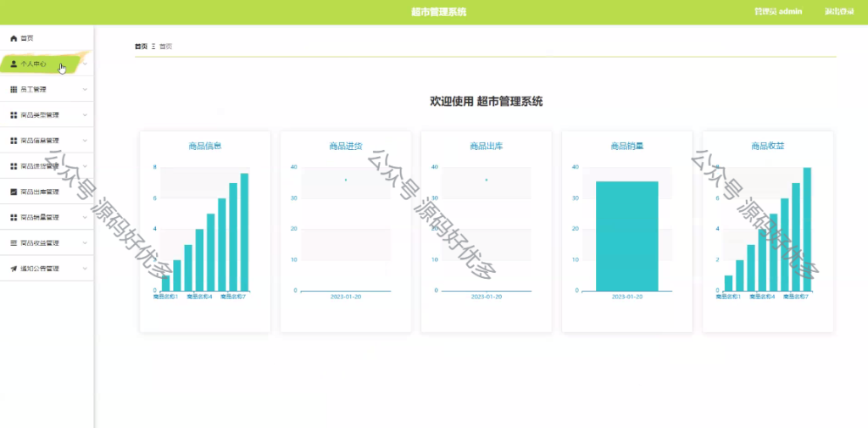Screen dimensions: 868x428
Task: Click the 2023-01-20 label under 商品出库
Action: tap(487, 297)
